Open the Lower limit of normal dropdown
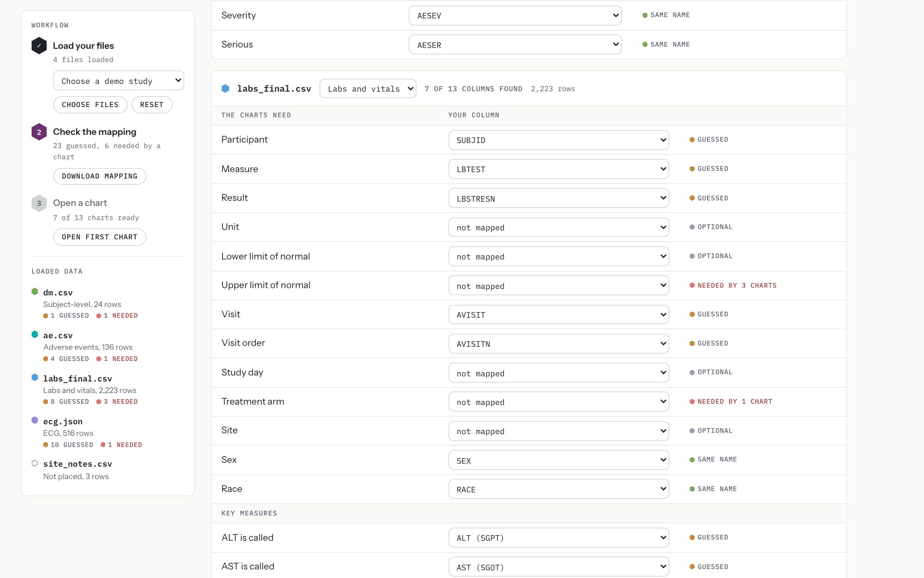 pyautogui.click(x=559, y=256)
